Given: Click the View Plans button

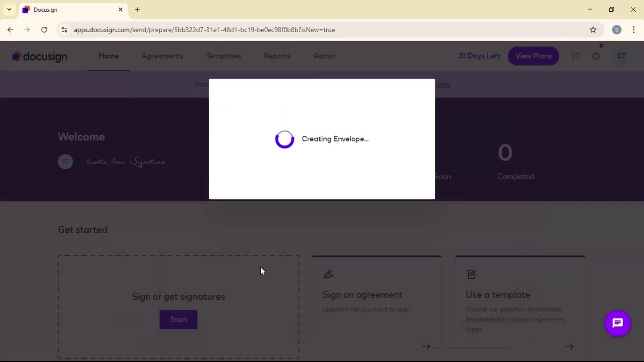Looking at the screenshot, I should (533, 56).
